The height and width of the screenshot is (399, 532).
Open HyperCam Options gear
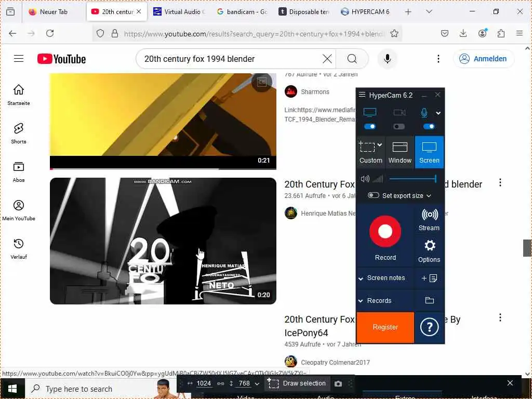click(x=429, y=251)
